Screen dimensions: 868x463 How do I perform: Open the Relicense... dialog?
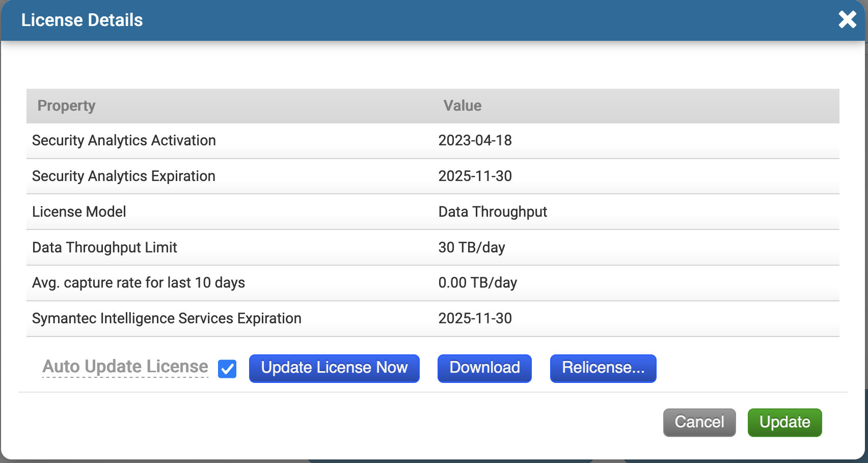coord(603,368)
